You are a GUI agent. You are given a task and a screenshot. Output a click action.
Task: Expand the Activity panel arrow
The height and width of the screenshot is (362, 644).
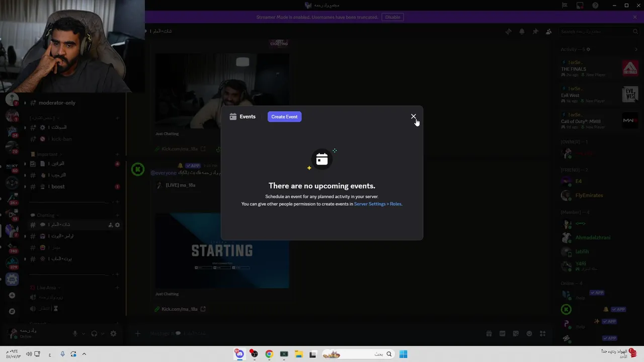coord(636,49)
